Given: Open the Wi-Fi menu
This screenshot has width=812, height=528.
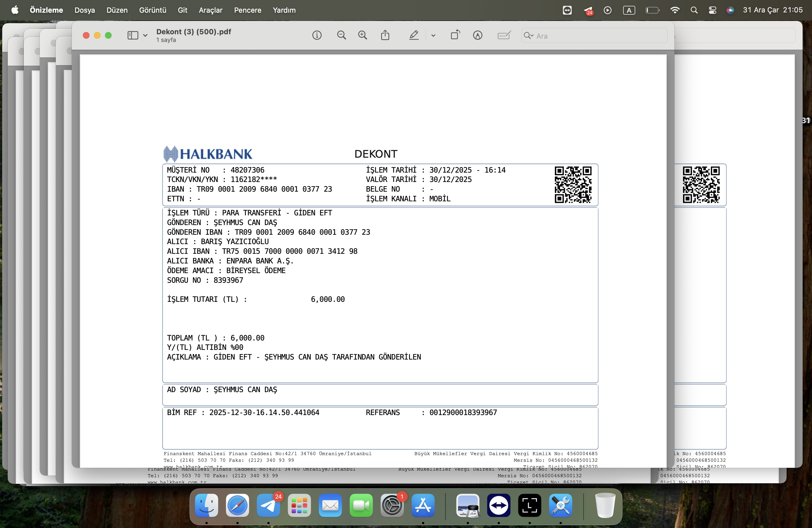Looking at the screenshot, I should (x=675, y=10).
